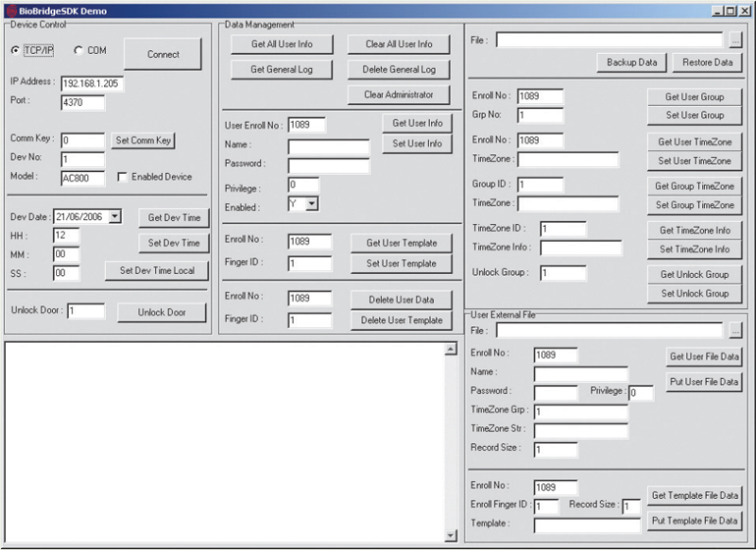This screenshot has height=550, width=756.
Task: Focus the Unlock Group field
Action: pos(564,273)
